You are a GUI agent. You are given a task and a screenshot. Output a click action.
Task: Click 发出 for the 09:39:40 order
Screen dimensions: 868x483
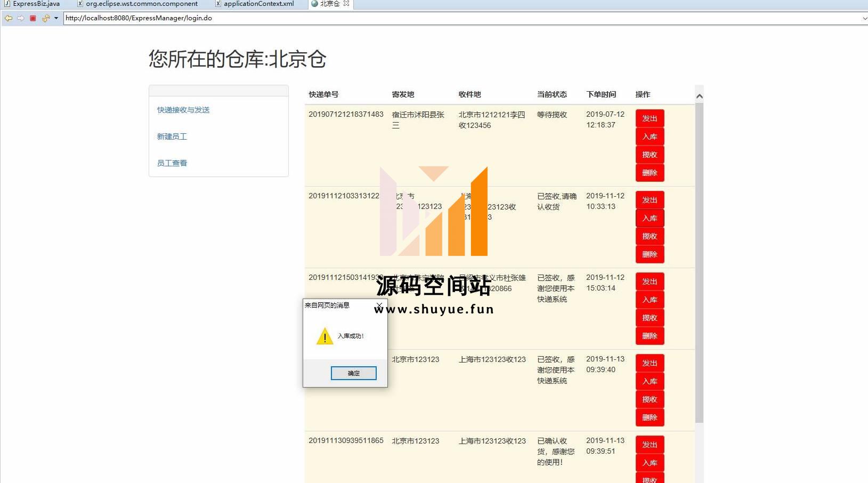tap(650, 363)
